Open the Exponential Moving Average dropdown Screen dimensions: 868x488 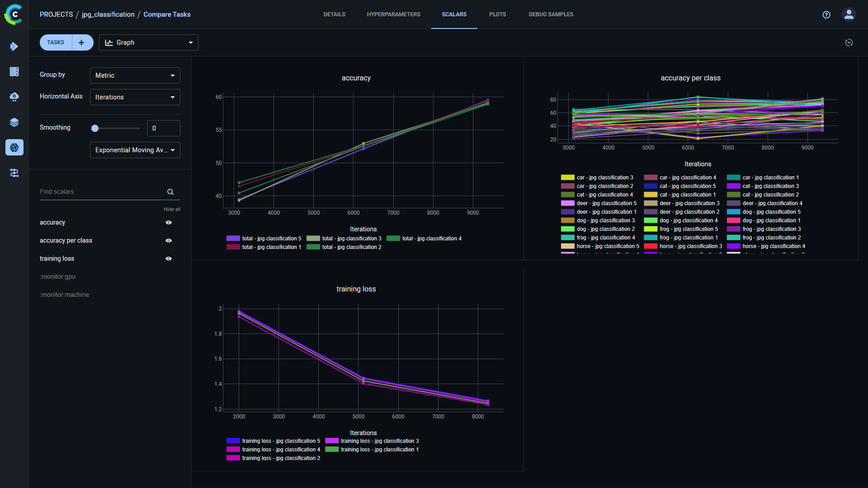point(134,150)
